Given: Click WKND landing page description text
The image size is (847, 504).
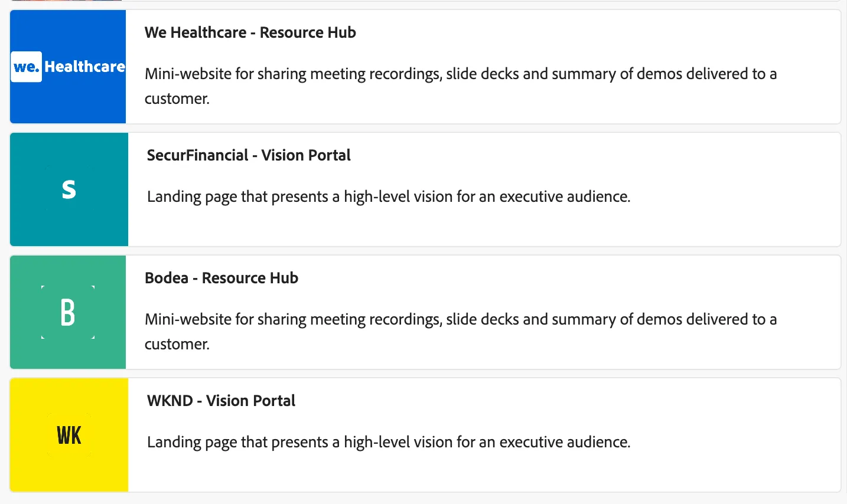Looking at the screenshot, I should [389, 442].
